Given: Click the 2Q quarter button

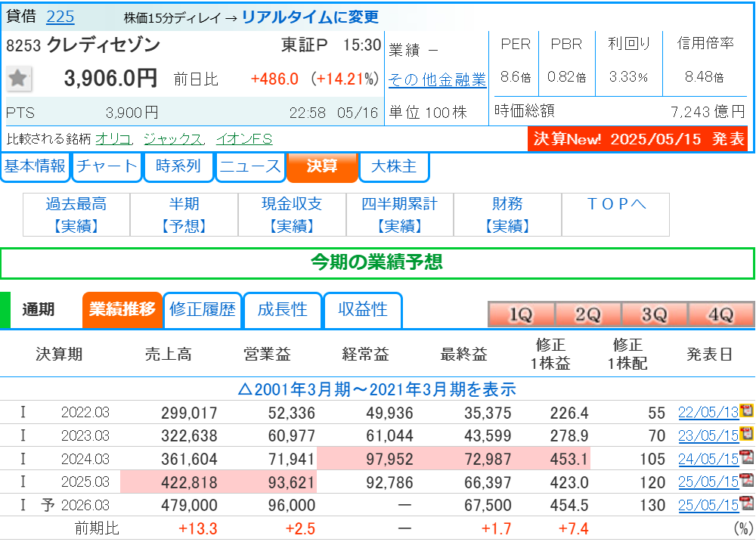Looking at the screenshot, I should click(x=587, y=314).
